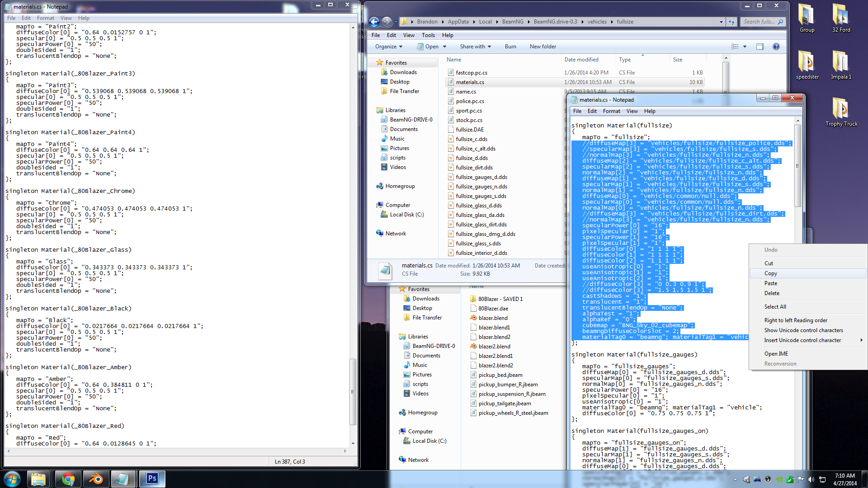Screen dimensions: 868x488
Task: Open Group folder on desktop
Action: tap(807, 18)
